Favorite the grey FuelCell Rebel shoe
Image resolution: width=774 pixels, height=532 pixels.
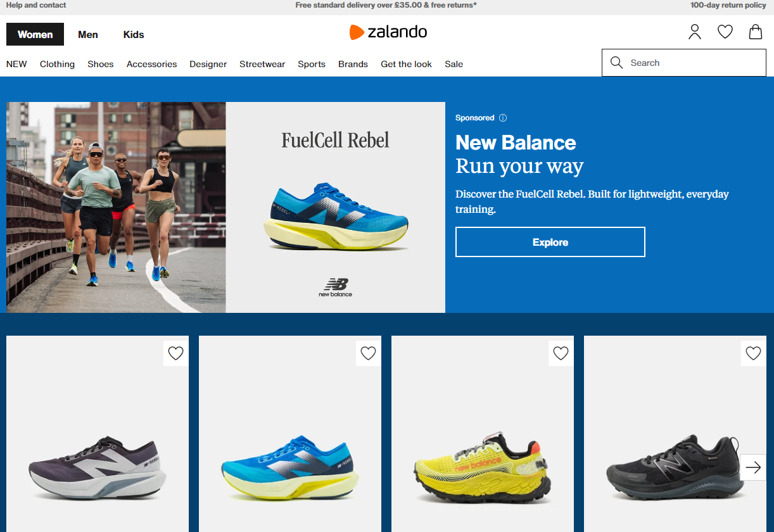pos(175,353)
